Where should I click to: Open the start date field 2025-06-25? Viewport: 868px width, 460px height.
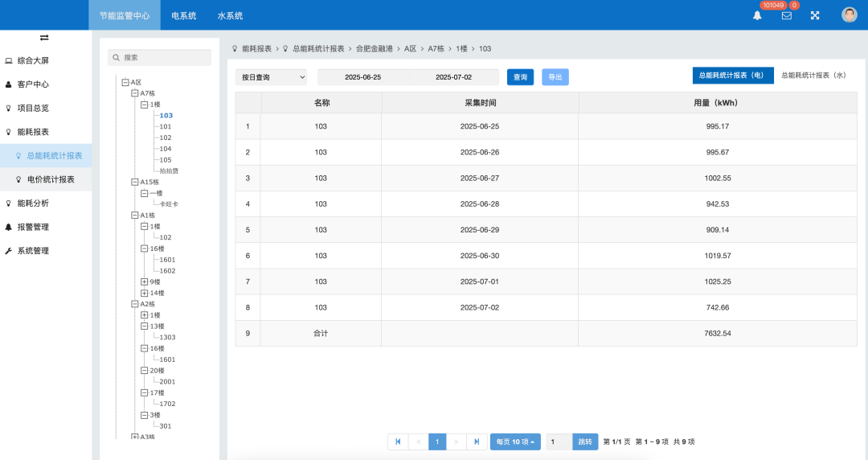click(363, 77)
